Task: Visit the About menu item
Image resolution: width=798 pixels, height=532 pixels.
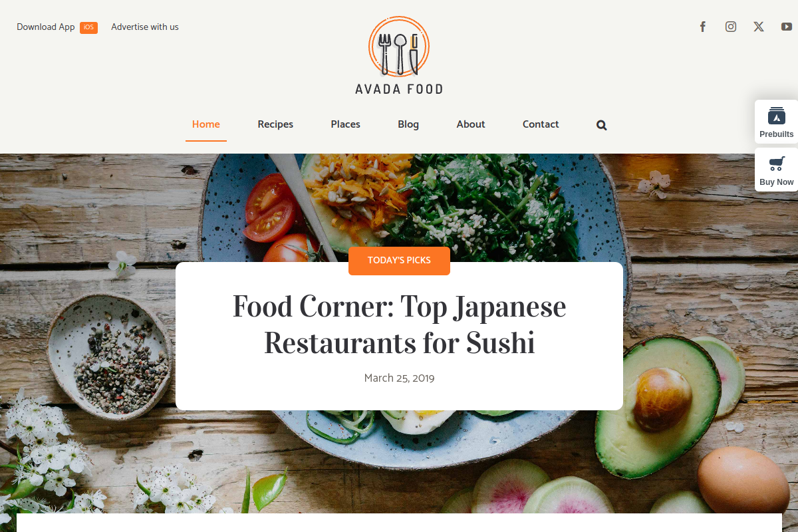Action: (x=471, y=124)
